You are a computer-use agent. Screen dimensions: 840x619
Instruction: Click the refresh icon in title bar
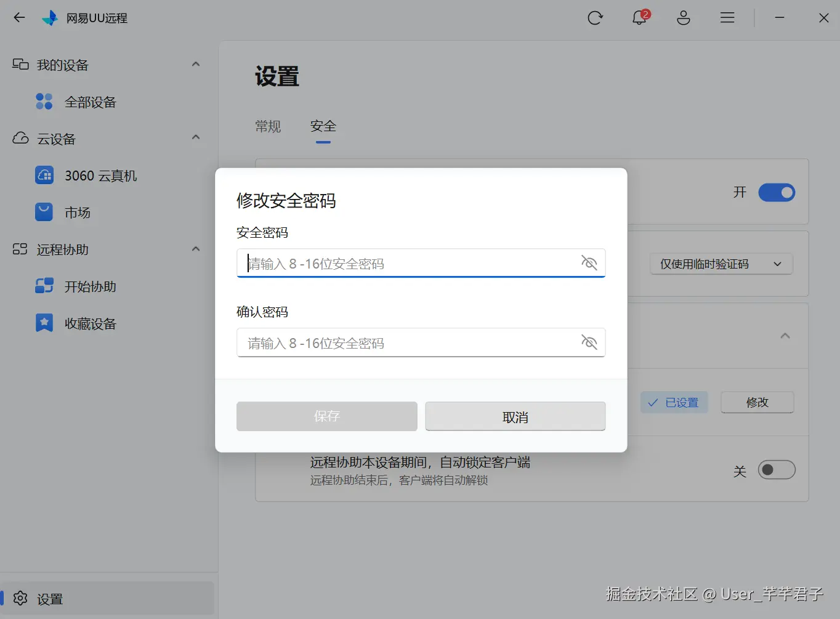[x=595, y=18]
